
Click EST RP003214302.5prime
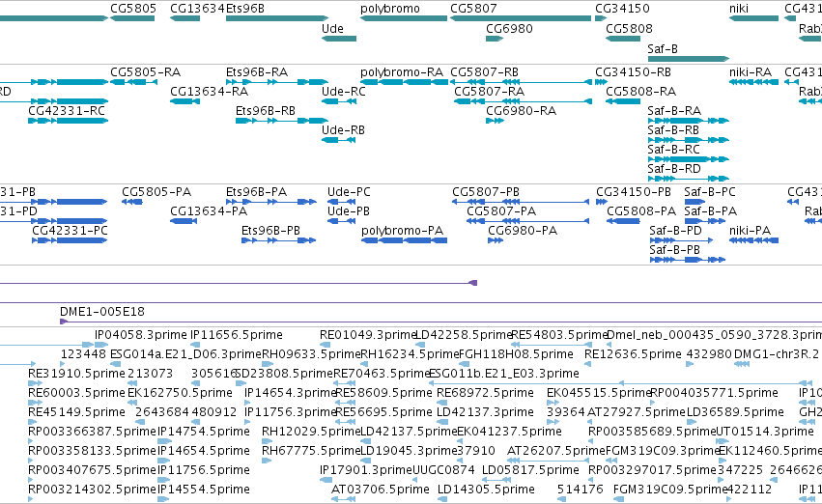point(93,490)
